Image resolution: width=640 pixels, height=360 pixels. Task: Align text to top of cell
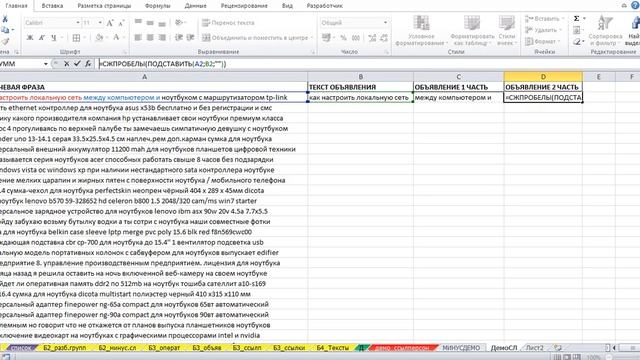[x=138, y=22]
